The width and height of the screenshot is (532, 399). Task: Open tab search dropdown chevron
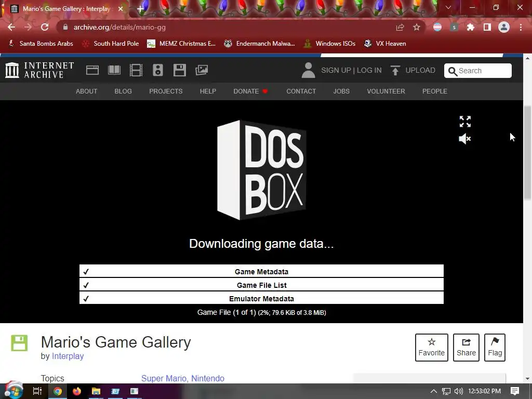coord(448,7)
